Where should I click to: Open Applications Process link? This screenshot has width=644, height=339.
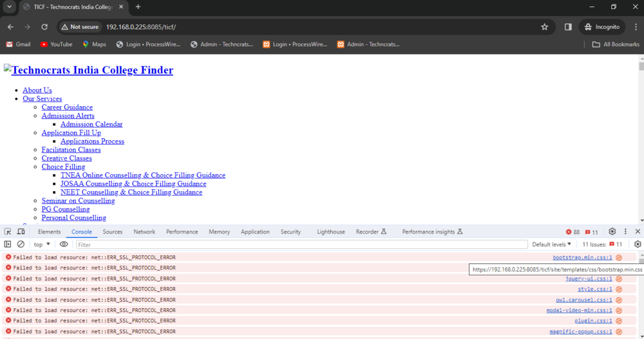click(92, 141)
